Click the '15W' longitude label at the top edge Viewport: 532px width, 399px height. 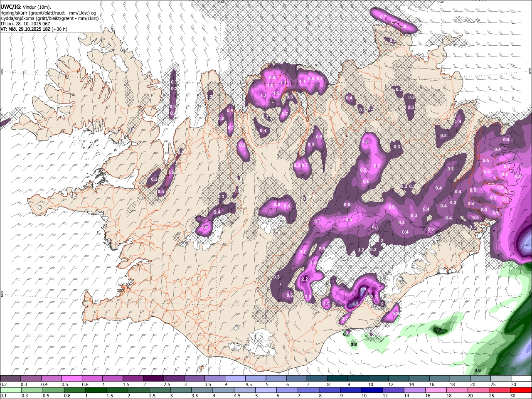pyautogui.click(x=440, y=2)
